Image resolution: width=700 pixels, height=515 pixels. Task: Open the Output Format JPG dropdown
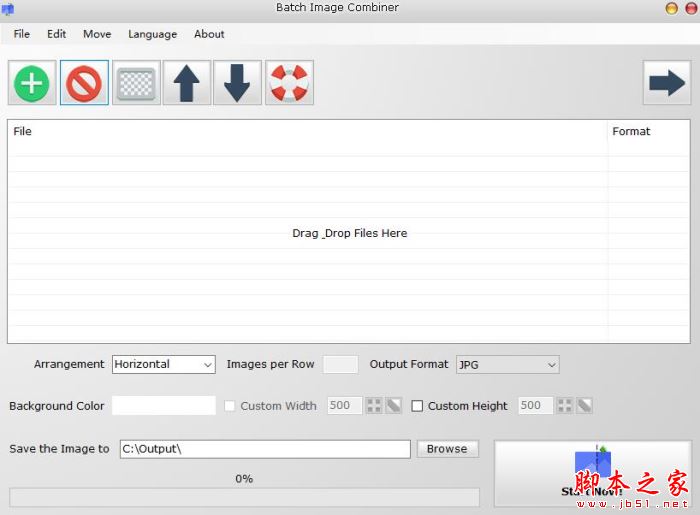[508, 365]
